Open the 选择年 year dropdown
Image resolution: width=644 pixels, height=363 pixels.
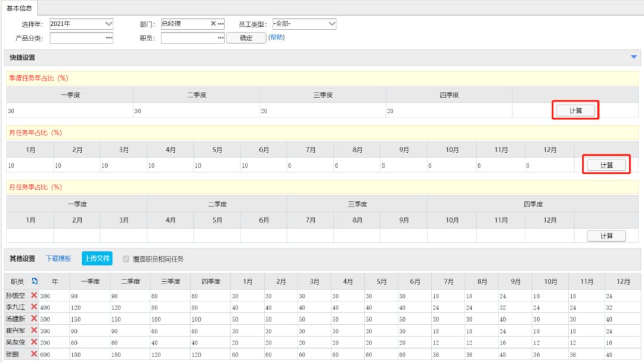pos(108,24)
